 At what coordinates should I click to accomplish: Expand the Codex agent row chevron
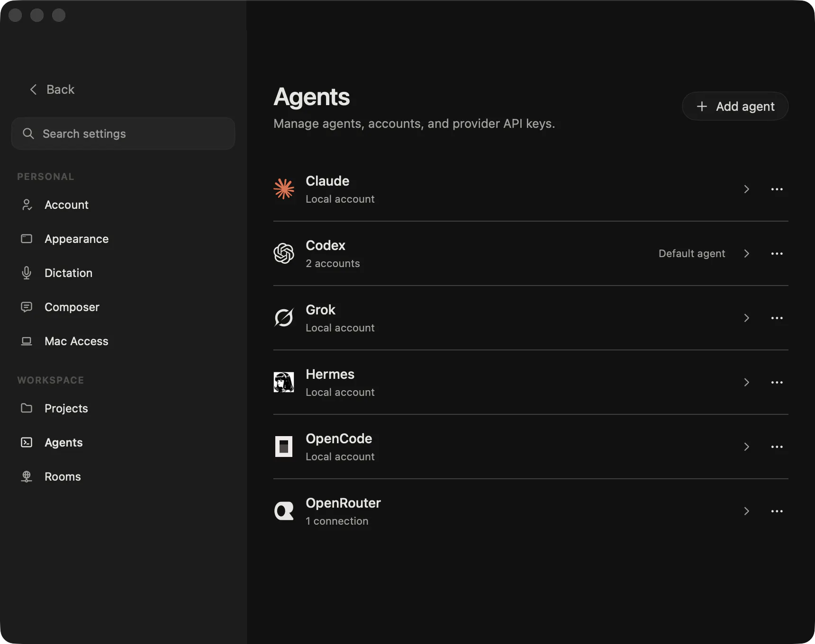[747, 254]
